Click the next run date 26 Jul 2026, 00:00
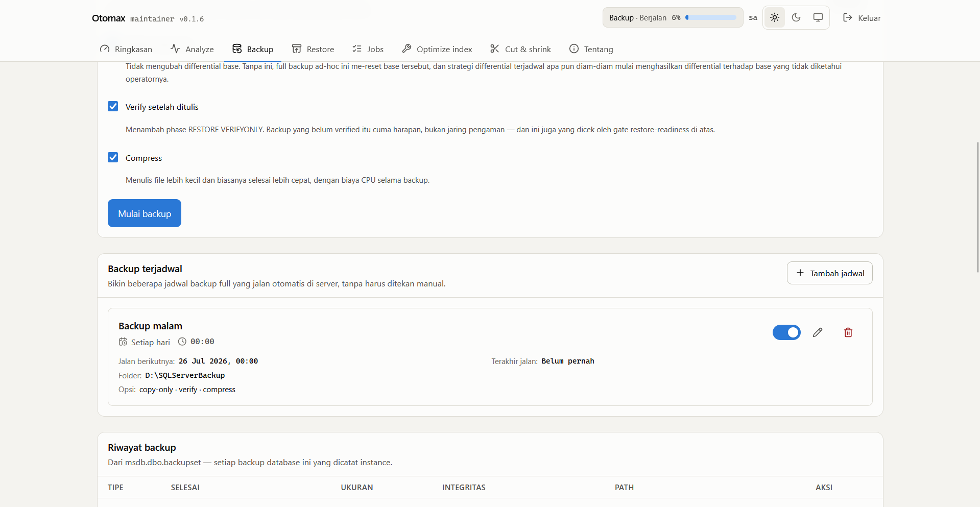Image resolution: width=980 pixels, height=507 pixels. point(218,361)
